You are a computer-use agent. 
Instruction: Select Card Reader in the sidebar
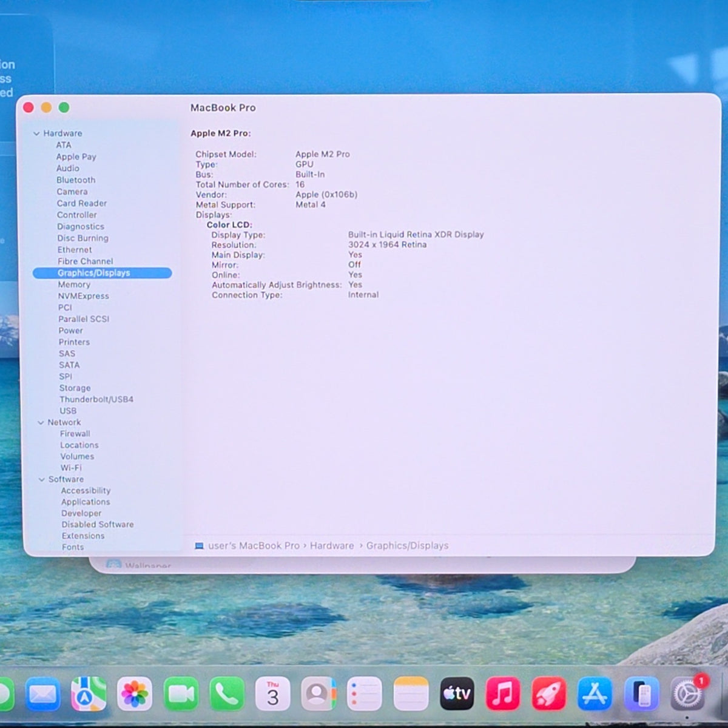pyautogui.click(x=82, y=203)
